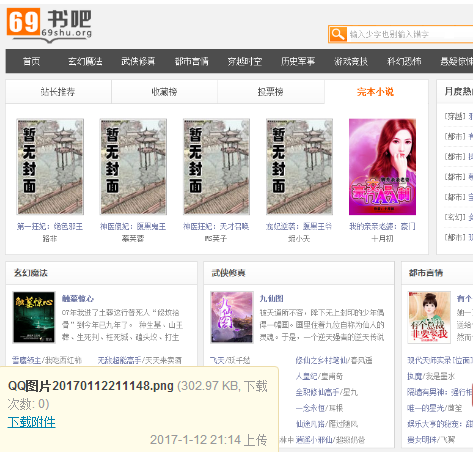Screen dimensions: 473x452
Task: Click the QQ图片20170112211148.png file name
Action: coord(91,386)
